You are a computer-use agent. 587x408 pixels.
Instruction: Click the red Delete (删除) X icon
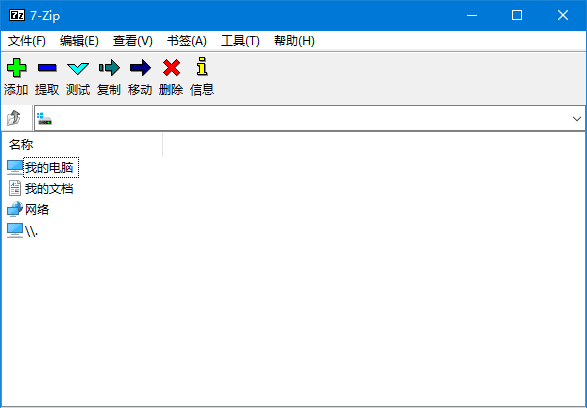pos(171,68)
